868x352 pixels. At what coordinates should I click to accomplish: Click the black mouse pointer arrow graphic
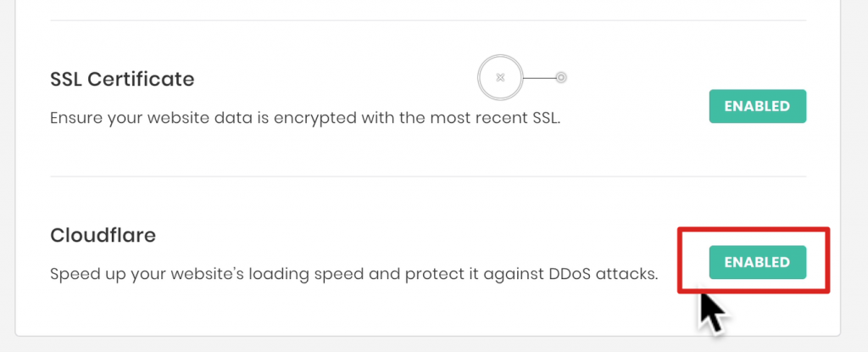[712, 310]
